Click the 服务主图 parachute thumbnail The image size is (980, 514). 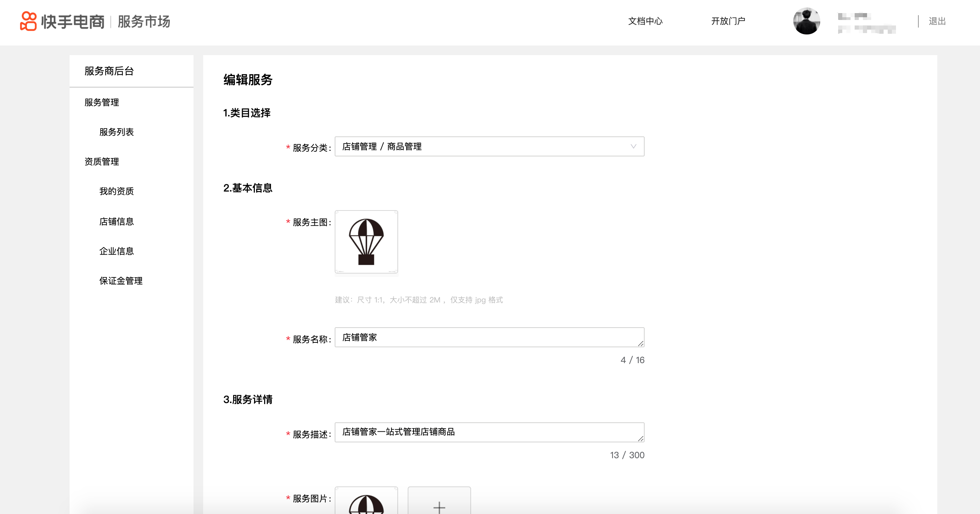click(x=366, y=242)
